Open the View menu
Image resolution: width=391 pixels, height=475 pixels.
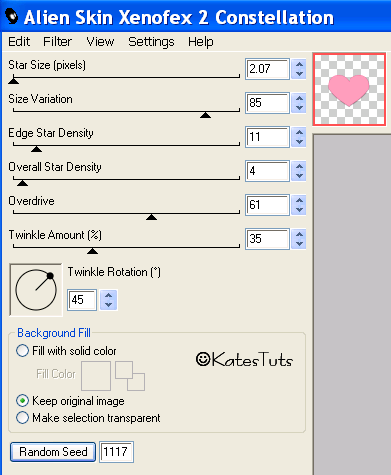pos(100,42)
